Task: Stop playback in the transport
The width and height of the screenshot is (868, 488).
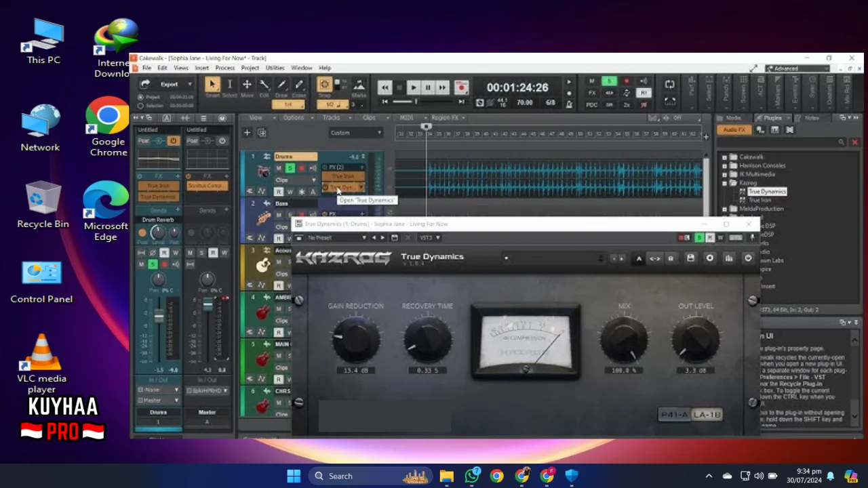Action: [x=399, y=87]
